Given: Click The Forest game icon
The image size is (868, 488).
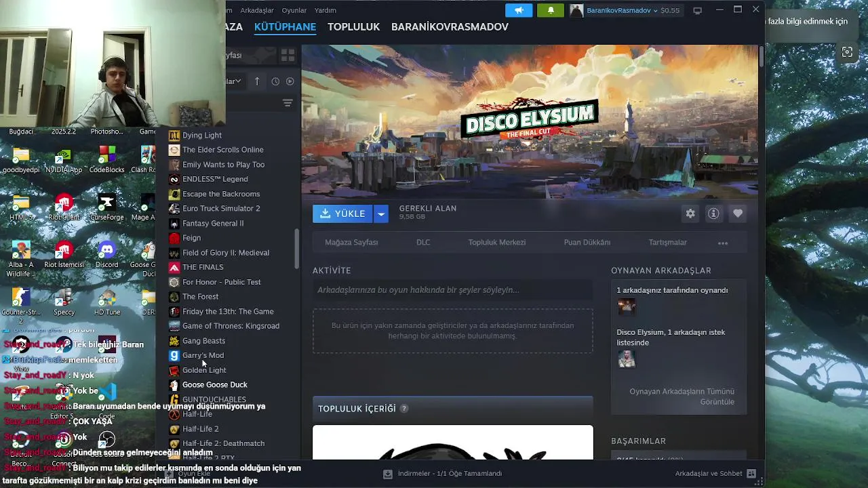Looking at the screenshot, I should 174,297.
